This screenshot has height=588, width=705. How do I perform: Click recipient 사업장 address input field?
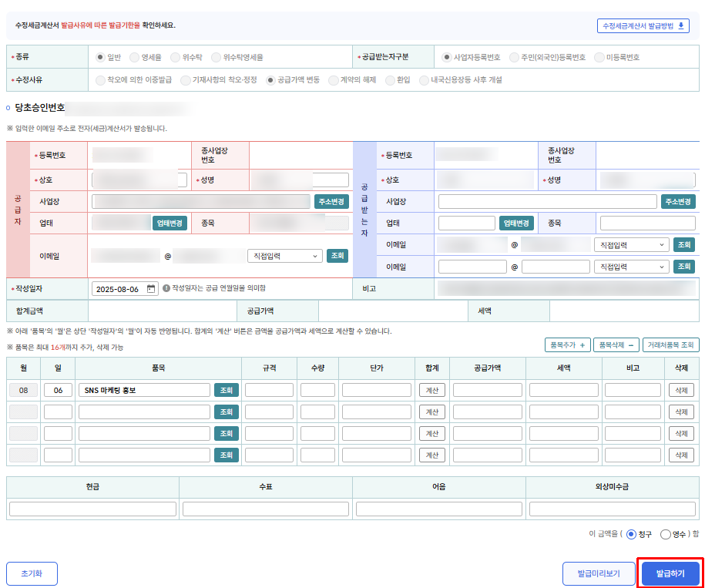tap(548, 201)
